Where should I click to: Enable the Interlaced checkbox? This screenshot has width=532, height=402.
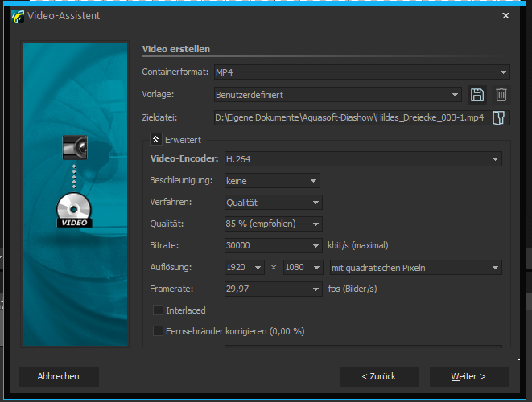click(158, 310)
